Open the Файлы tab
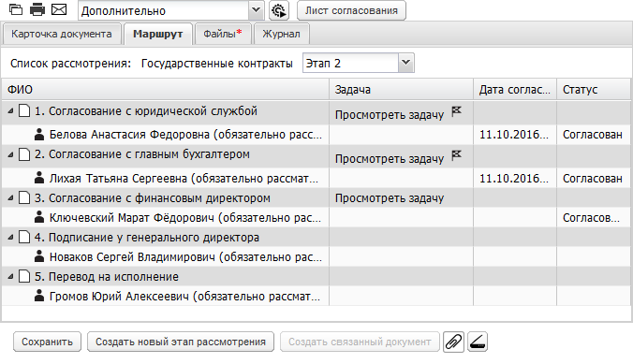Viewport: 633px width, 364px height. tap(223, 34)
